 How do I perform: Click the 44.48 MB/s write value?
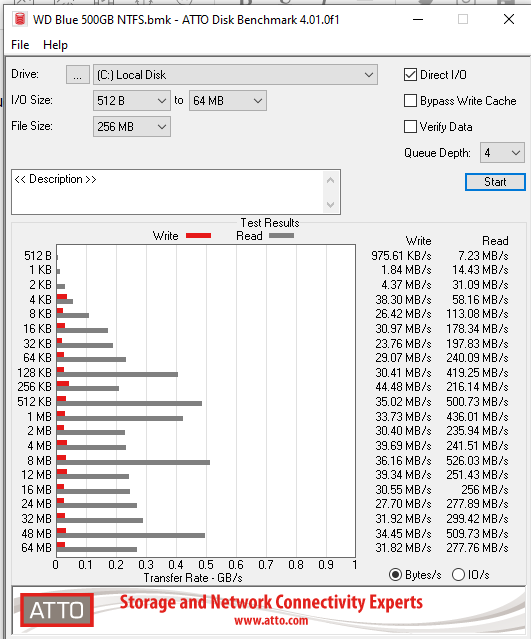(403, 387)
